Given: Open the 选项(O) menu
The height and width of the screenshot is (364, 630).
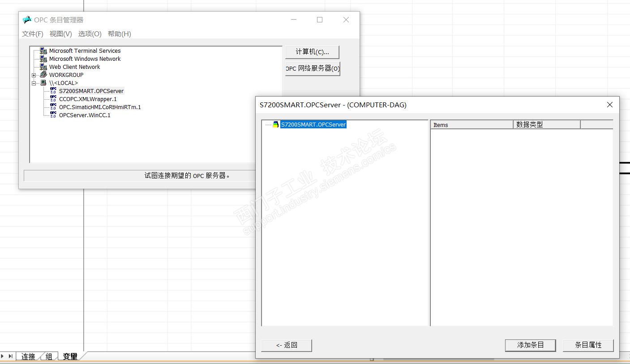Looking at the screenshot, I should (90, 34).
